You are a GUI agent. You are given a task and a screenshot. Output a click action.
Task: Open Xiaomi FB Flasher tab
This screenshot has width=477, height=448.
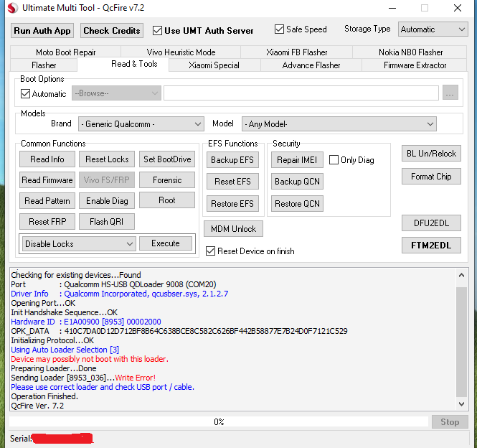point(297,52)
